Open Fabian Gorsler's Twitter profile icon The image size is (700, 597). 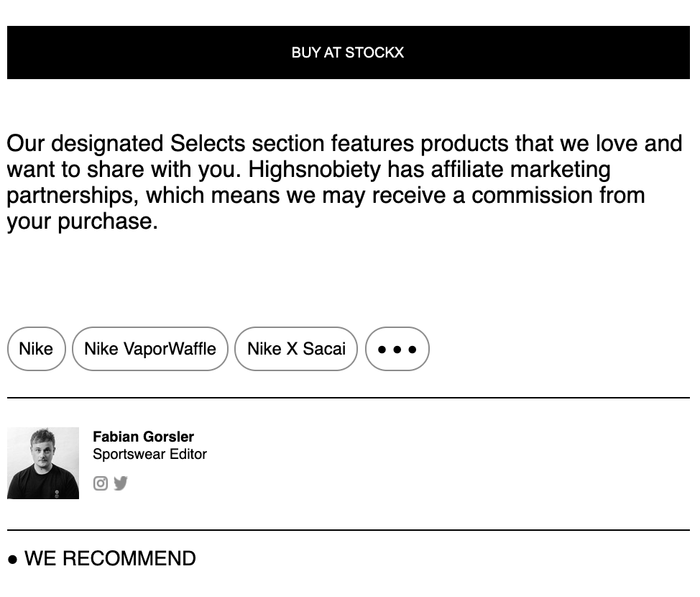tap(121, 483)
